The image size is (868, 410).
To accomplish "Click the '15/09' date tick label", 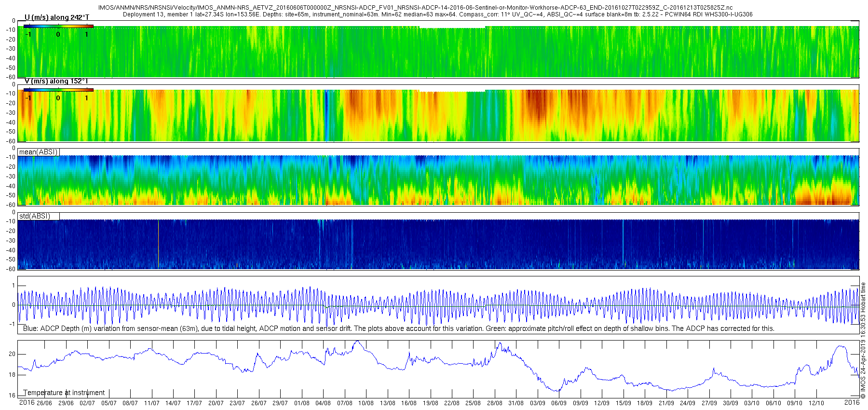I will pyautogui.click(x=624, y=403).
